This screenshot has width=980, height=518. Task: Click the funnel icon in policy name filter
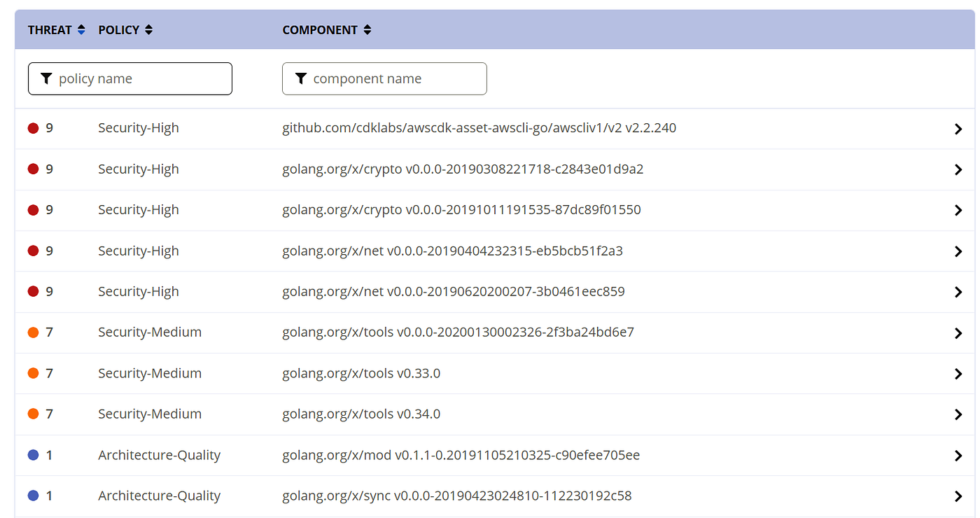(x=46, y=78)
